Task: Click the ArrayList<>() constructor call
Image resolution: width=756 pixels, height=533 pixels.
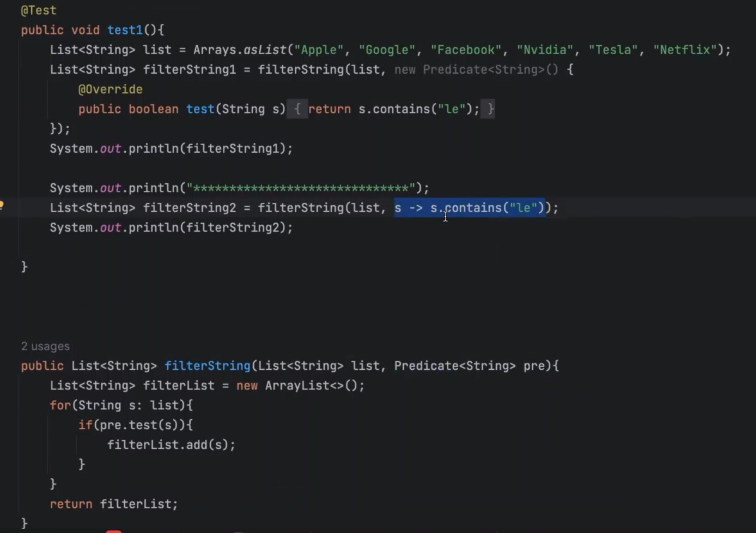Action: coord(314,386)
